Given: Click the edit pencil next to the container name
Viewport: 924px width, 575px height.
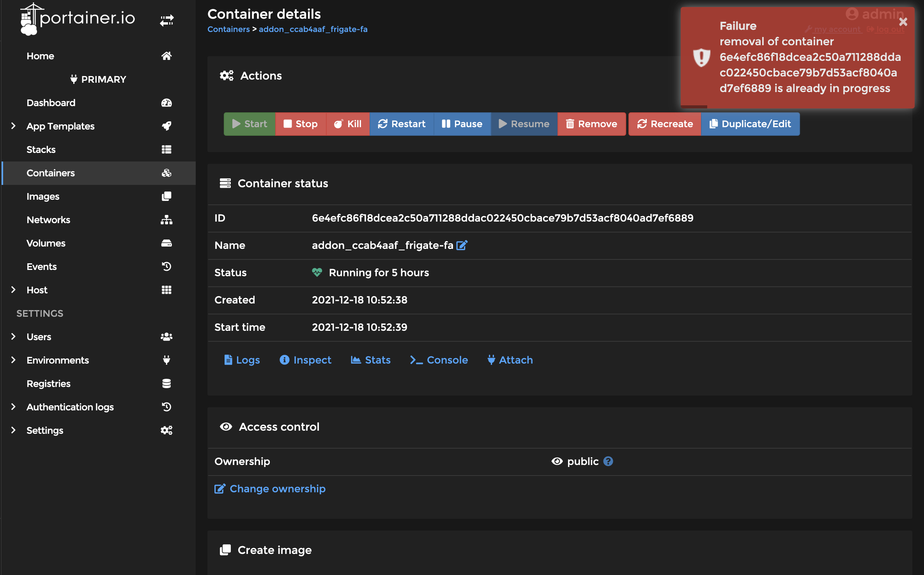Looking at the screenshot, I should click(462, 245).
